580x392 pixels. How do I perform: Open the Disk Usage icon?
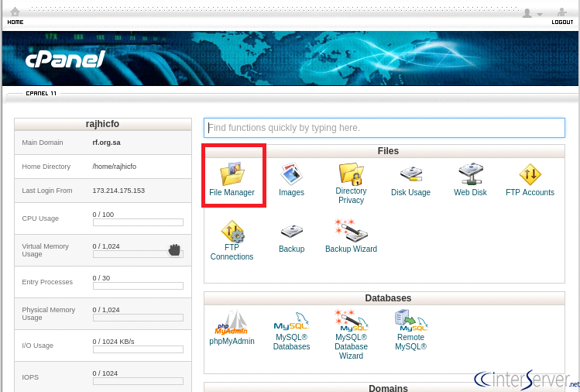411,174
